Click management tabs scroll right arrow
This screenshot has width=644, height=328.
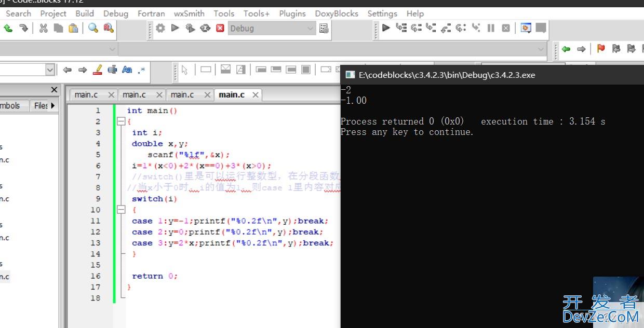point(52,106)
